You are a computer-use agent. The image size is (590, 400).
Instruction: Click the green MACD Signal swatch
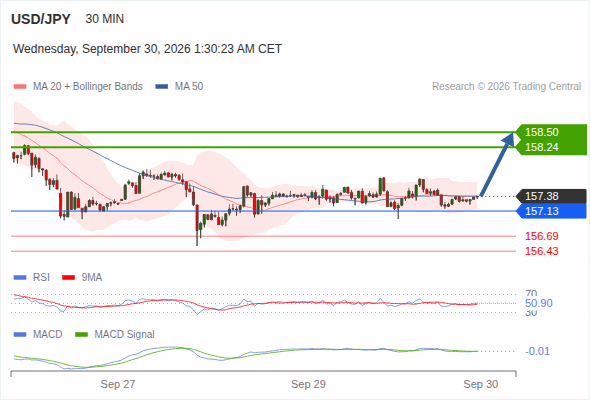pyautogui.click(x=81, y=335)
